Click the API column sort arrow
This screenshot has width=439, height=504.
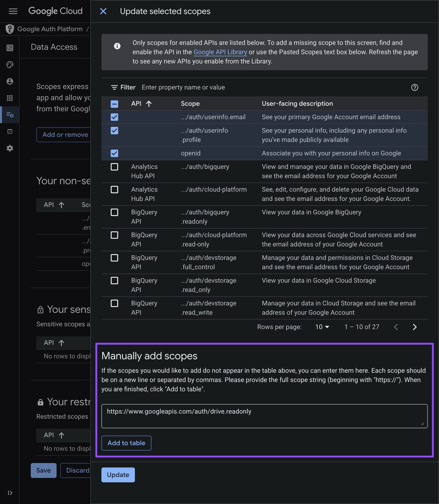coord(148,104)
